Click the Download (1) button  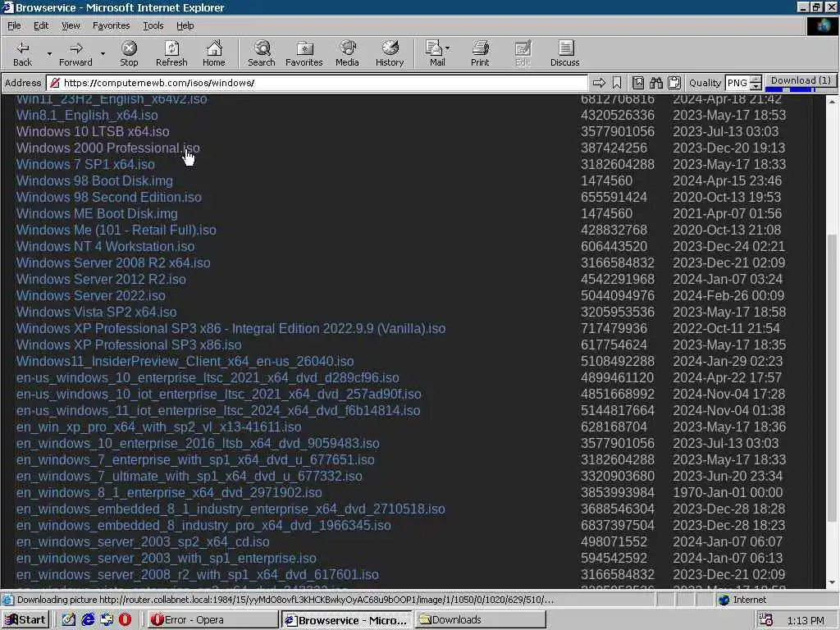(801, 83)
